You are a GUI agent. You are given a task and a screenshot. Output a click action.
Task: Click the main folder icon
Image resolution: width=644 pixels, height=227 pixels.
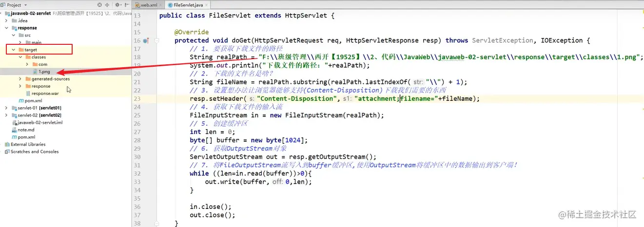pos(27,42)
